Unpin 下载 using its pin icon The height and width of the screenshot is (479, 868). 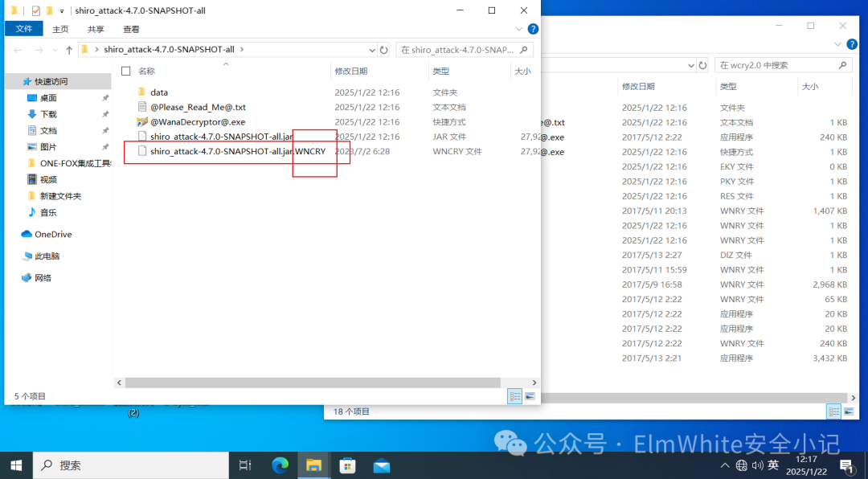(x=105, y=114)
